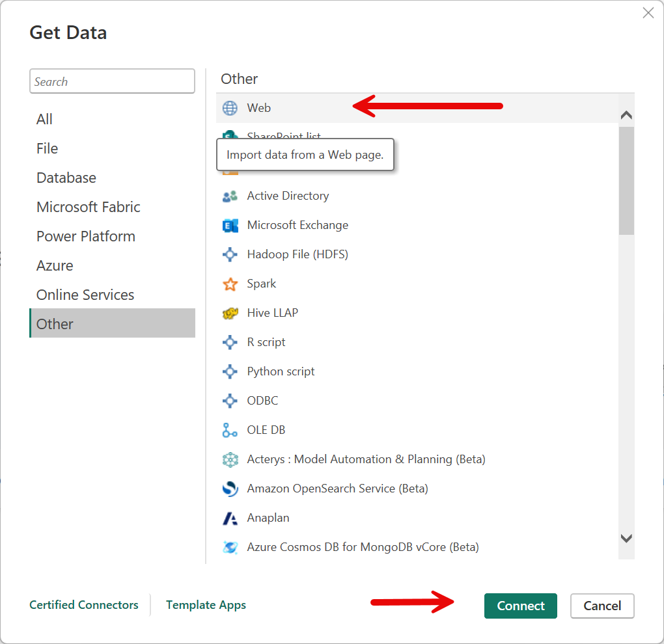Click the Connect button

520,606
